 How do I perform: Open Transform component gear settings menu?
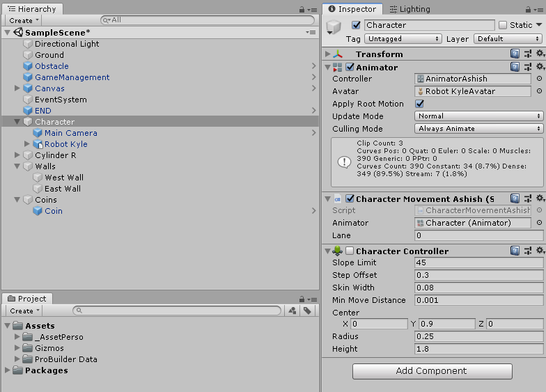pos(540,53)
